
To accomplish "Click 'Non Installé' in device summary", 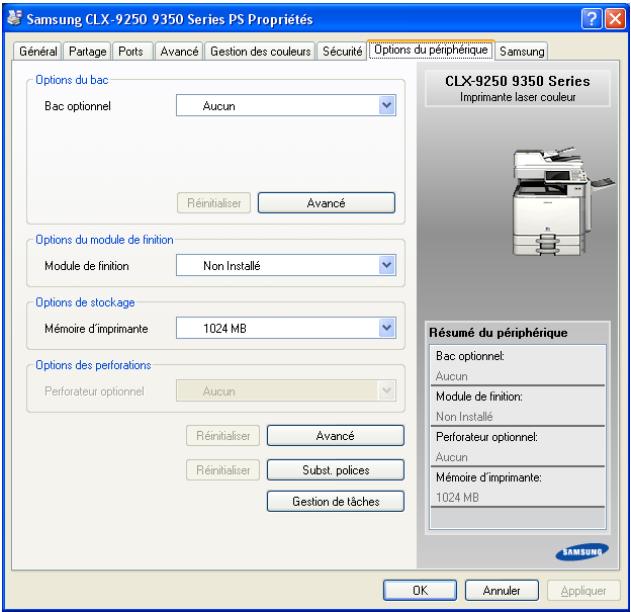I will point(464,416).
